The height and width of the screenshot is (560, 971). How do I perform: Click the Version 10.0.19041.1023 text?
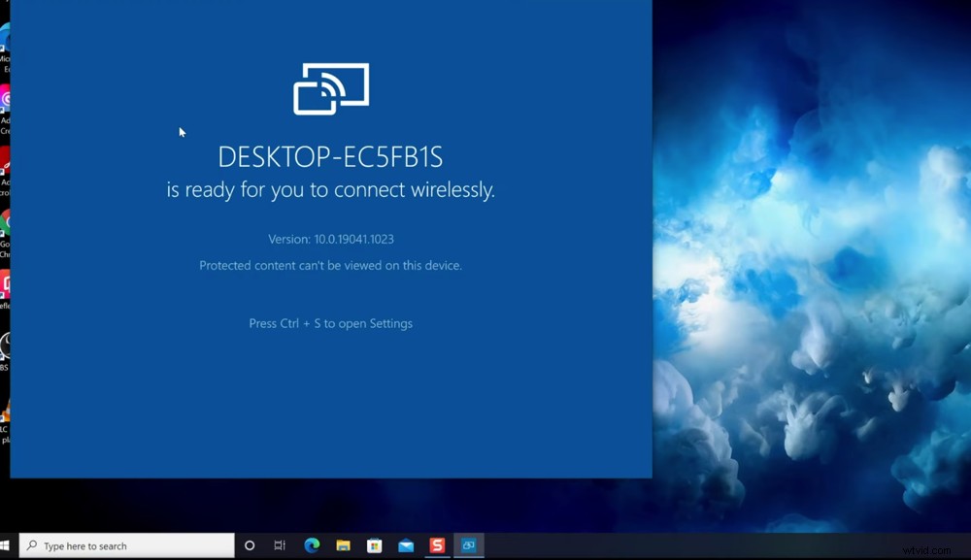[x=330, y=239]
